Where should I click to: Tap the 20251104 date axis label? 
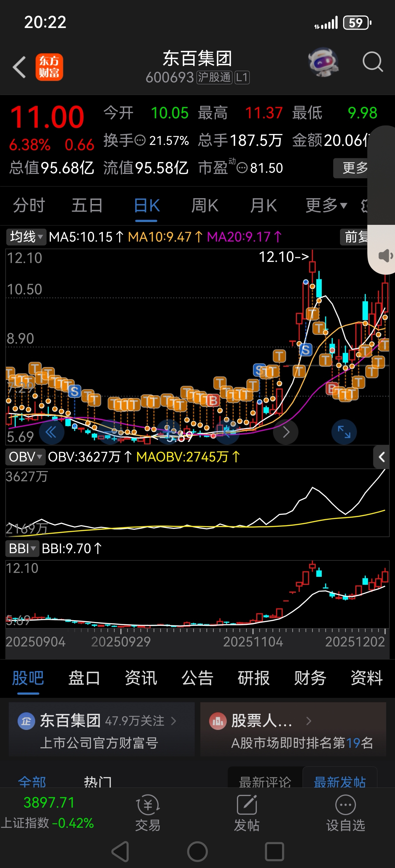(x=253, y=642)
